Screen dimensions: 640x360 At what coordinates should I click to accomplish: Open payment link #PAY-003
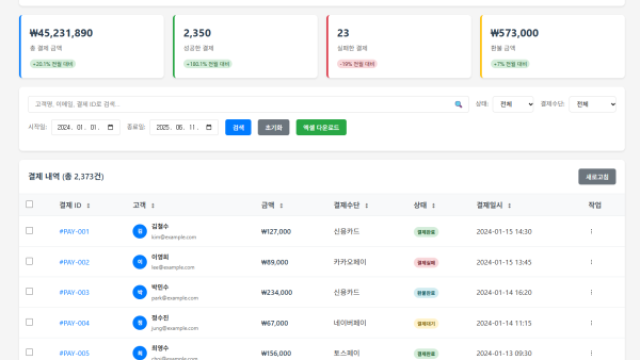(74, 292)
